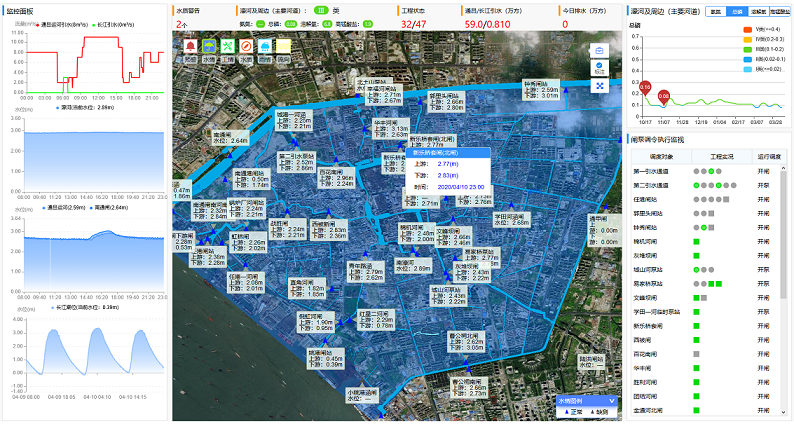Open the 水质 water quality layer icon

246,47
